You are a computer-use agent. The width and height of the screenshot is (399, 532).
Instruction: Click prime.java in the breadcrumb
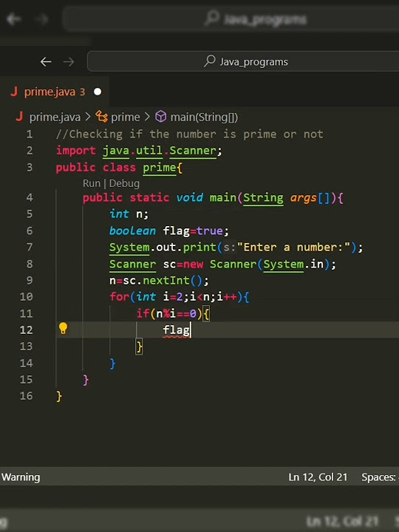55,117
